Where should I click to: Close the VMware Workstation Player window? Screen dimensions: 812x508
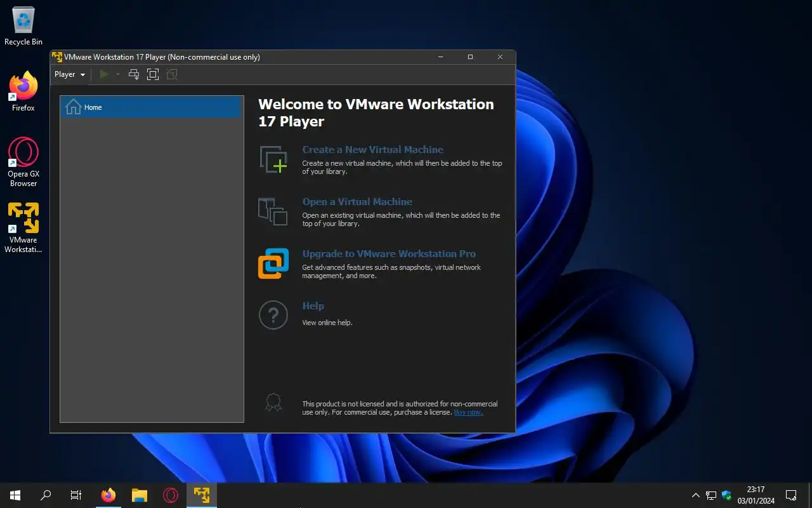[x=500, y=57]
